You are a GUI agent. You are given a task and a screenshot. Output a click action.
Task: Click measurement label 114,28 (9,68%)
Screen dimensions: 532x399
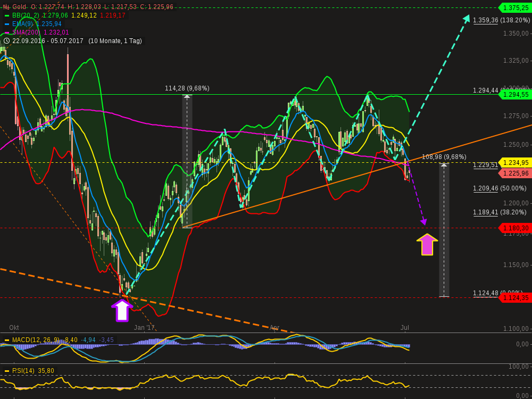pyautogui.click(x=187, y=88)
